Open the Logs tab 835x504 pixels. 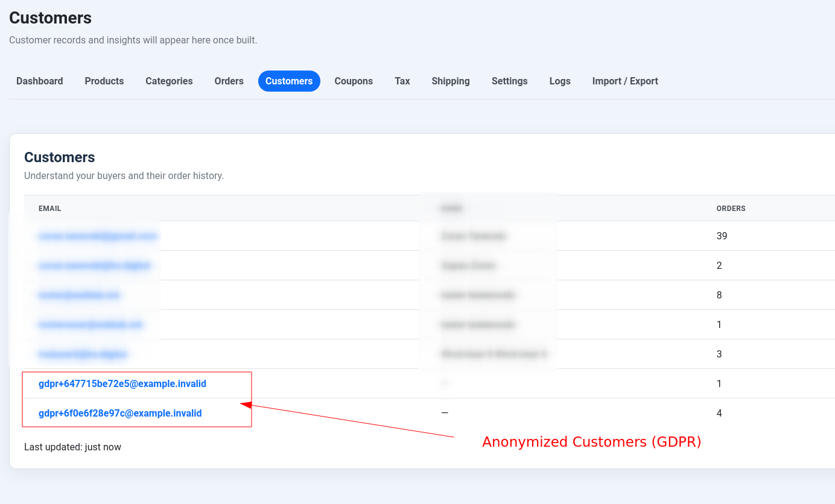click(560, 81)
